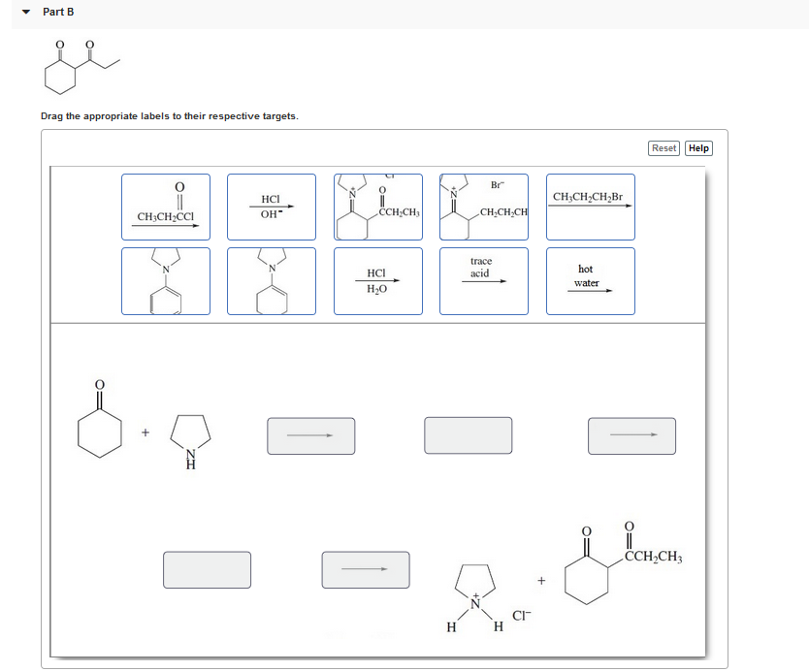This screenshot has height=672, width=809.
Task: Select the trace acid label
Action: pos(483,280)
